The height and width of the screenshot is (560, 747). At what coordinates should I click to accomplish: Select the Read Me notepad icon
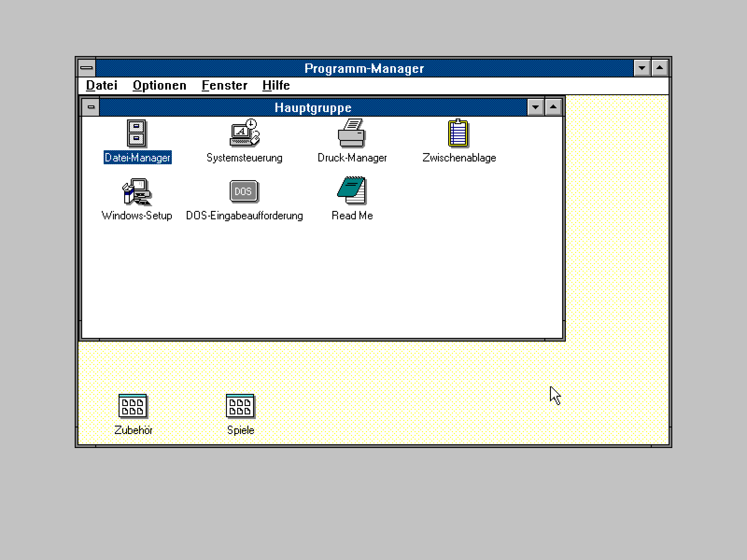tap(352, 190)
